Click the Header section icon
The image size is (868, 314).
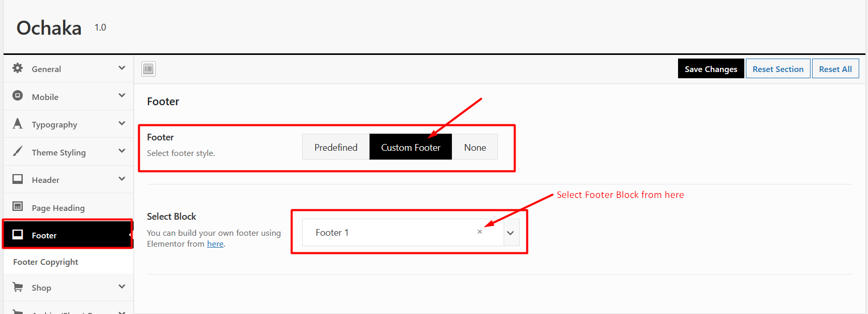[x=18, y=179]
